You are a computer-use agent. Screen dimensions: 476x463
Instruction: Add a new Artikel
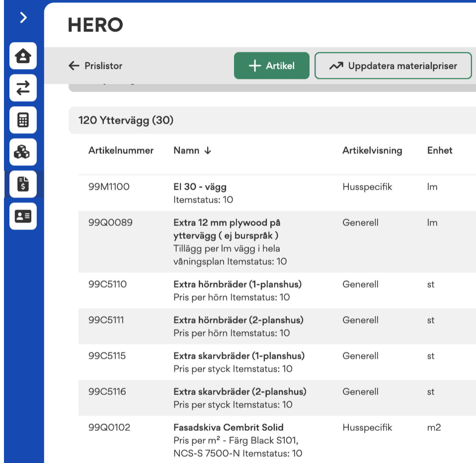pos(271,66)
